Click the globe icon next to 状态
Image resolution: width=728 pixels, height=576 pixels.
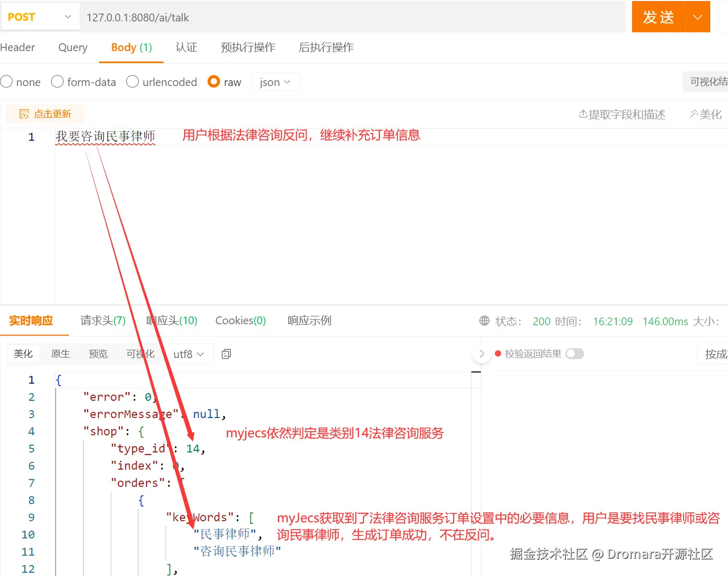pos(484,321)
